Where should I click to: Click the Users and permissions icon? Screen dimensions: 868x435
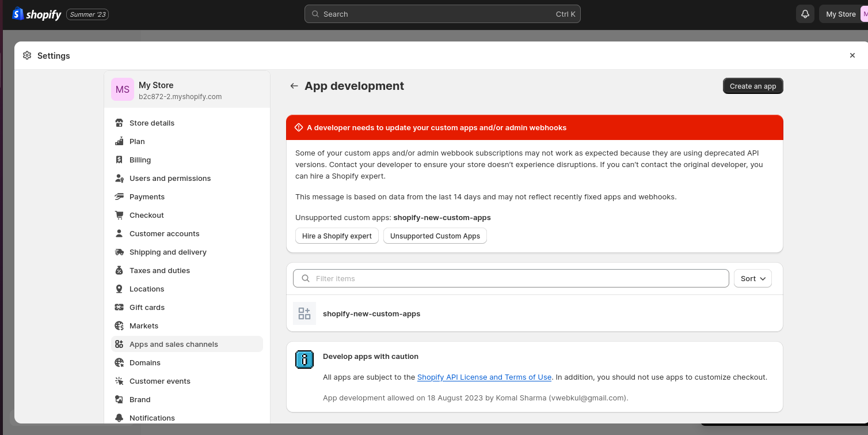point(119,178)
